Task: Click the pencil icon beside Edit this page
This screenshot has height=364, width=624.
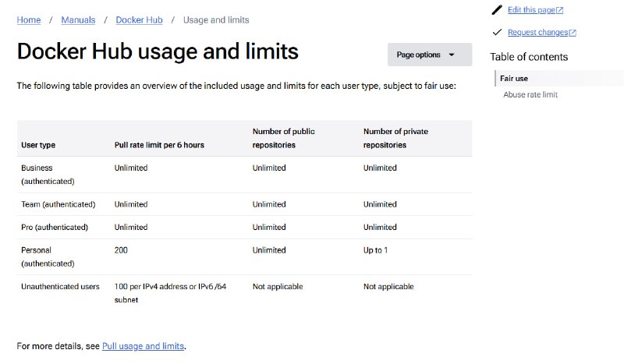Action: 497,9
